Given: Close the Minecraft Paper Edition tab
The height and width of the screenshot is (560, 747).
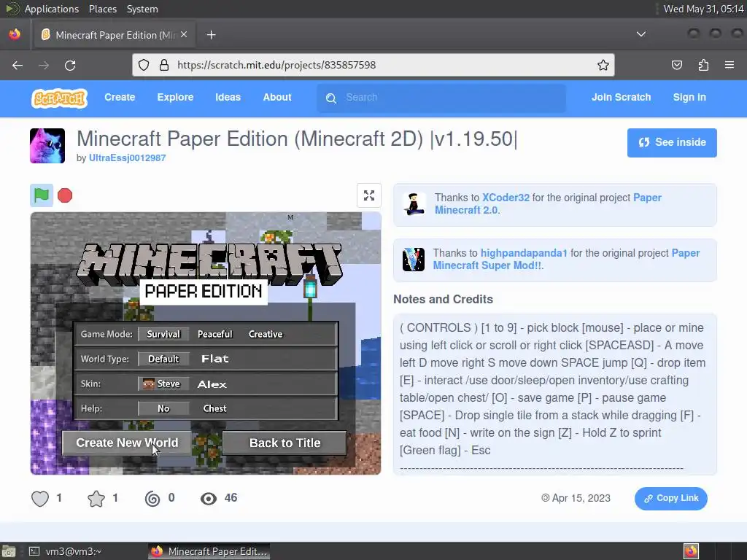Looking at the screenshot, I should (184, 35).
